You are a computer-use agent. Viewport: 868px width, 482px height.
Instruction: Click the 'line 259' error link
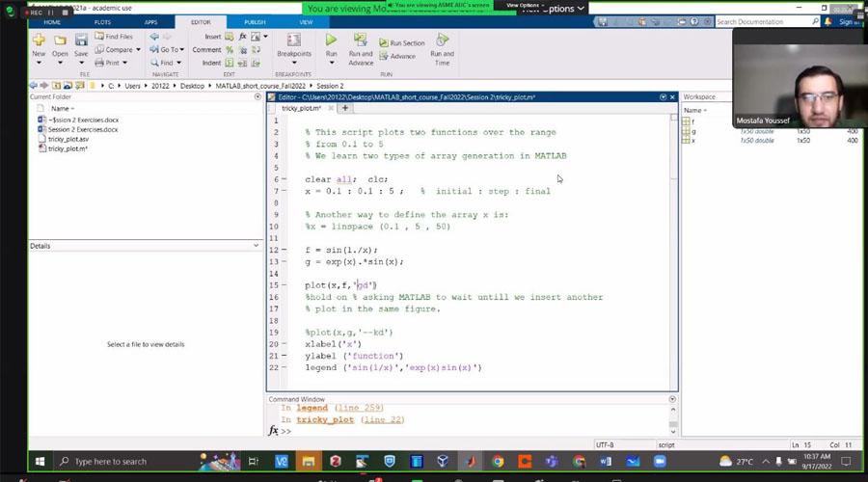361,408
